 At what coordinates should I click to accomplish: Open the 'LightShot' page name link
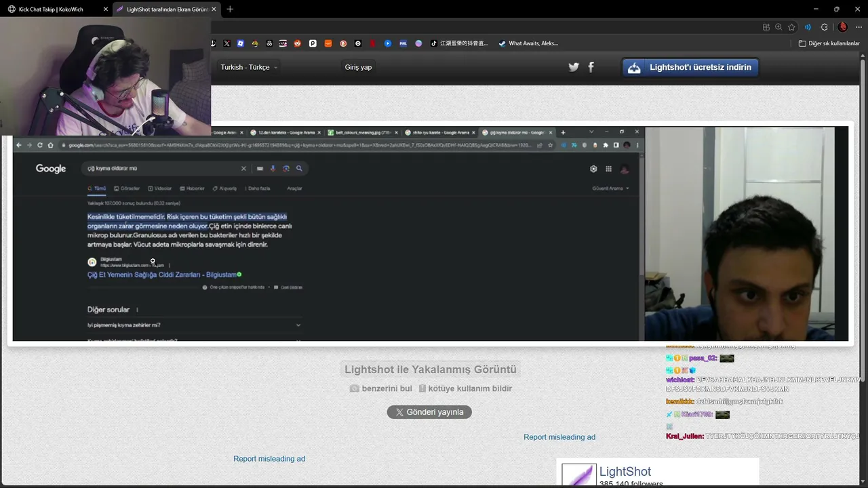point(625,472)
